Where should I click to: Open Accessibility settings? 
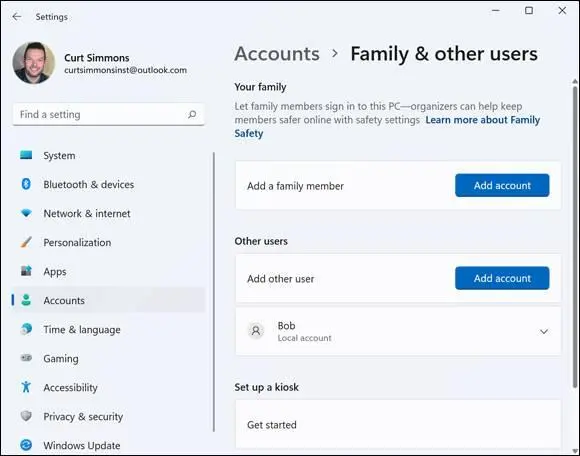109,387
